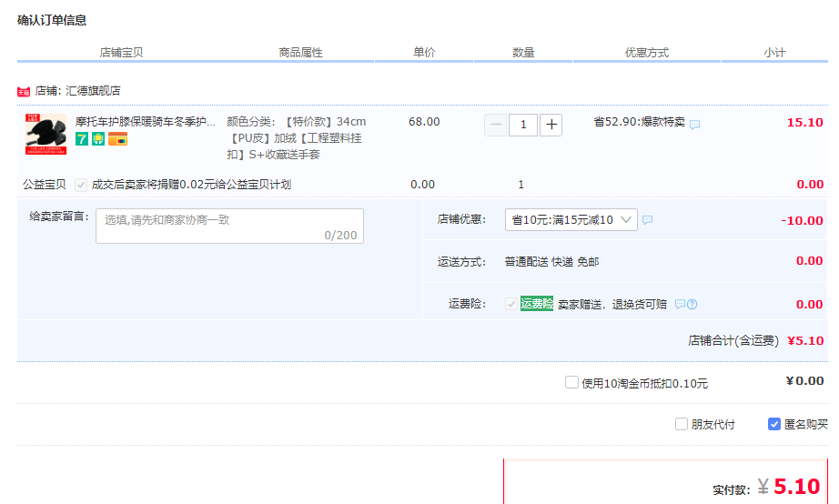Click the store total ¥5.10

click(x=805, y=341)
